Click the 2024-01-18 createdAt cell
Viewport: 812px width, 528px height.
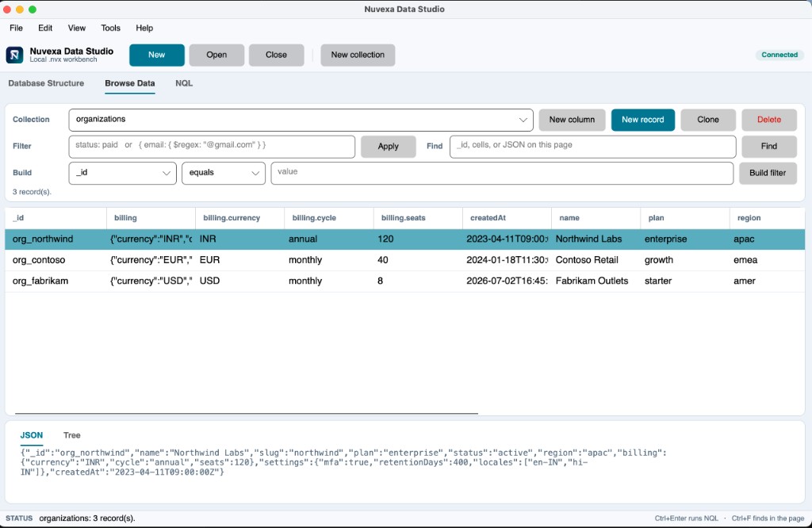pos(507,260)
